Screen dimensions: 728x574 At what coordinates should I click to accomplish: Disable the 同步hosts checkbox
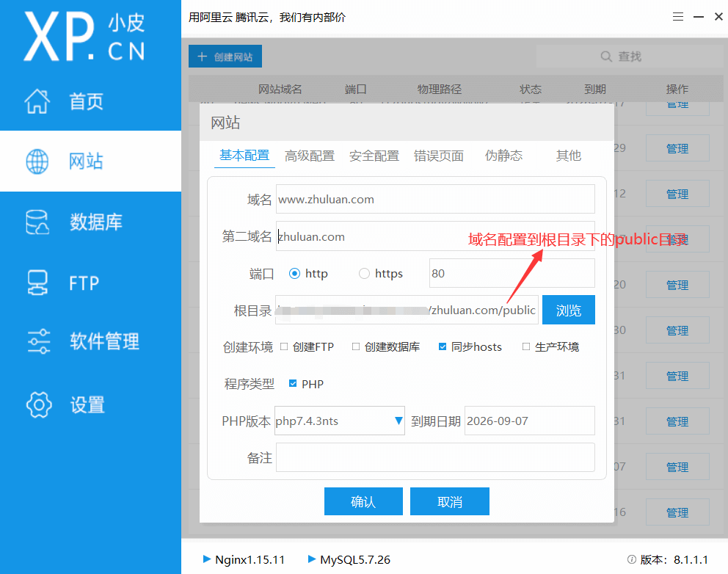(442, 346)
